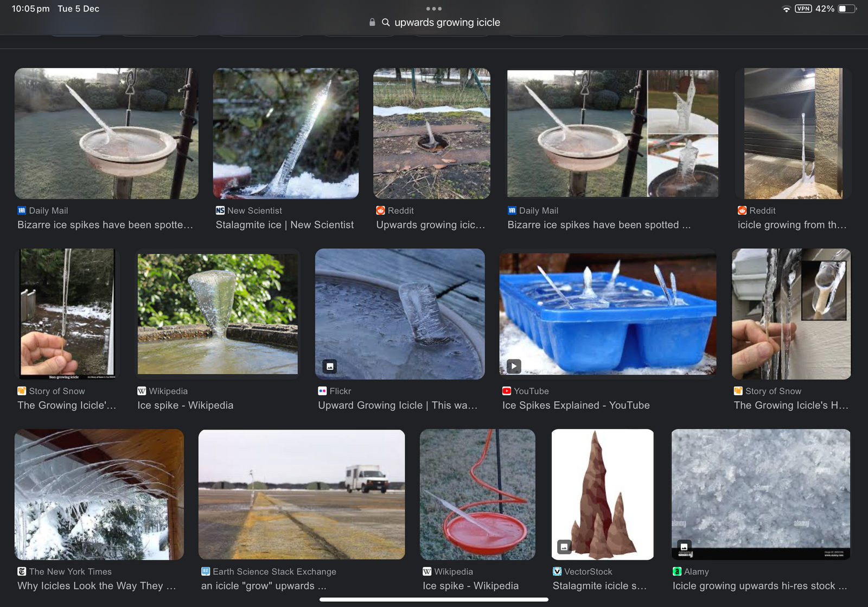Open the New York Times icicles thumbnail
This screenshot has height=607, width=868.
pyautogui.click(x=99, y=494)
